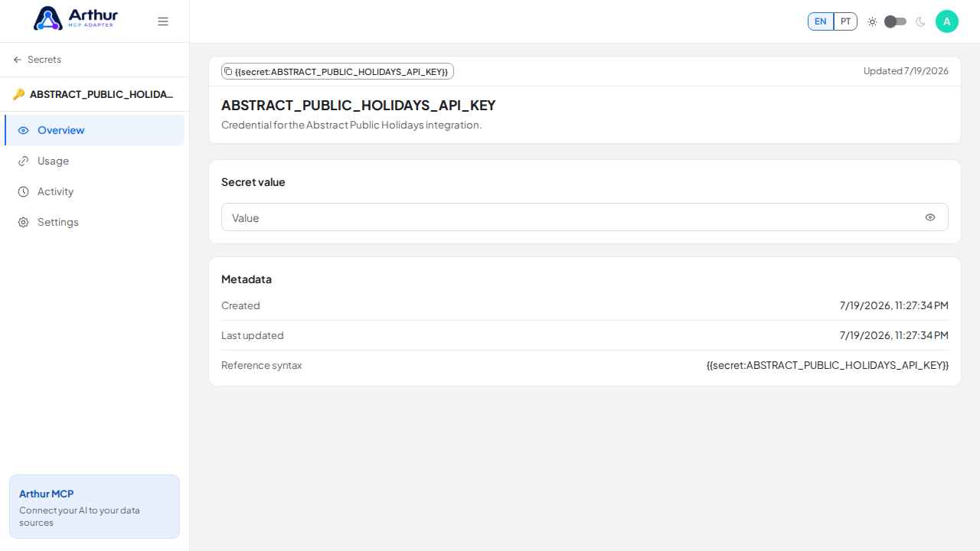
Task: Open the Usage tab
Action: point(94,161)
